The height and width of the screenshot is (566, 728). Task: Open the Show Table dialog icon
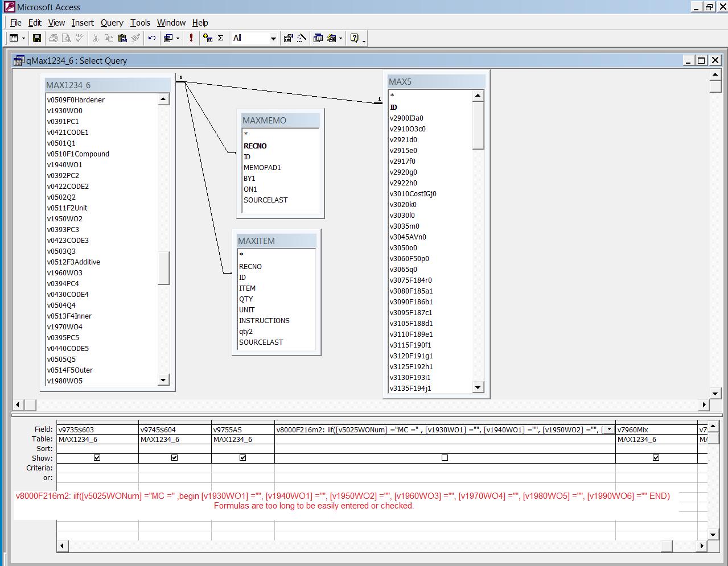coord(208,38)
